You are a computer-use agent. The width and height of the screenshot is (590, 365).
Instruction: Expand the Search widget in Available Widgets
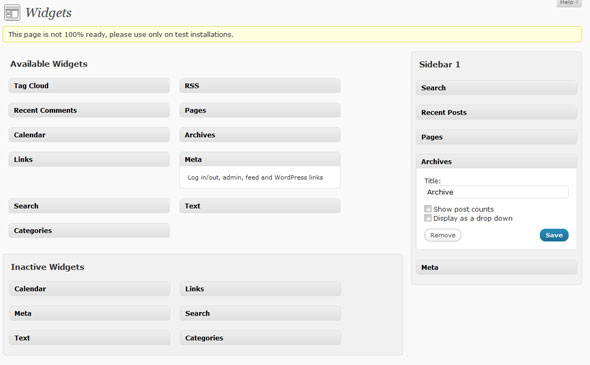89,206
